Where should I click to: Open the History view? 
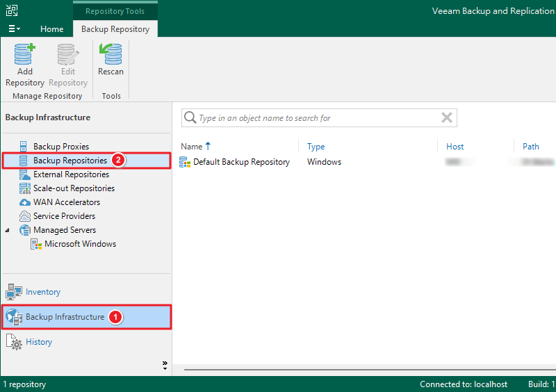(39, 342)
